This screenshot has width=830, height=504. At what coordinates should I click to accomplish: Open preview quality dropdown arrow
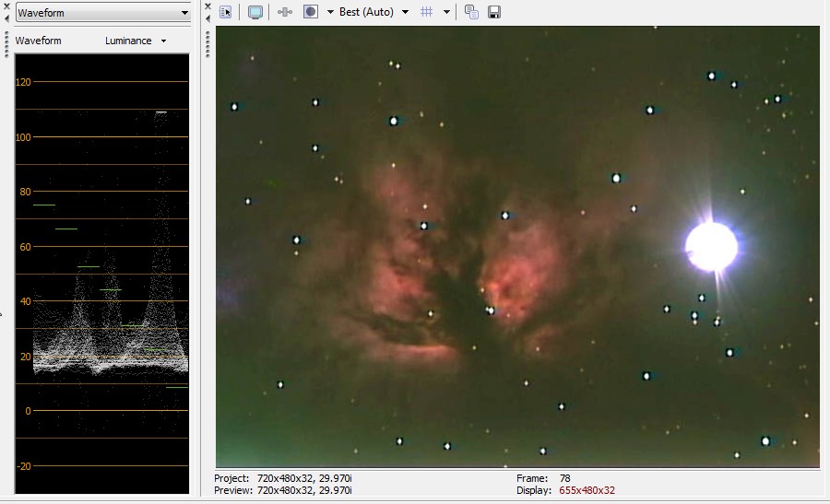point(406,12)
